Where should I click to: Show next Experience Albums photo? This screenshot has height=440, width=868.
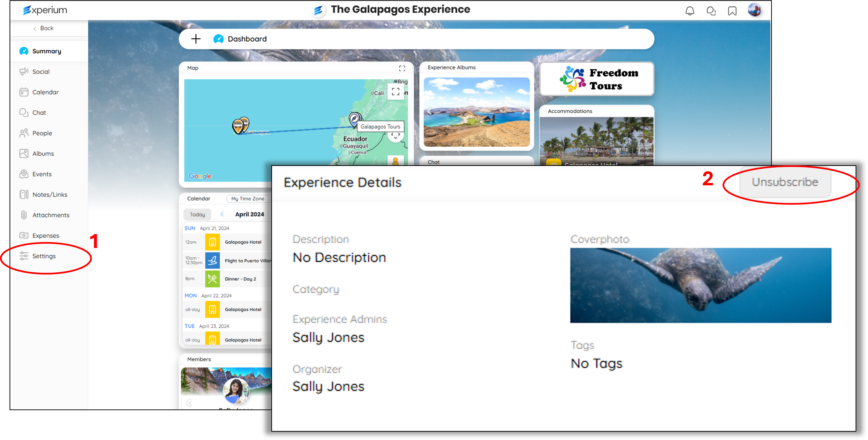(524, 111)
